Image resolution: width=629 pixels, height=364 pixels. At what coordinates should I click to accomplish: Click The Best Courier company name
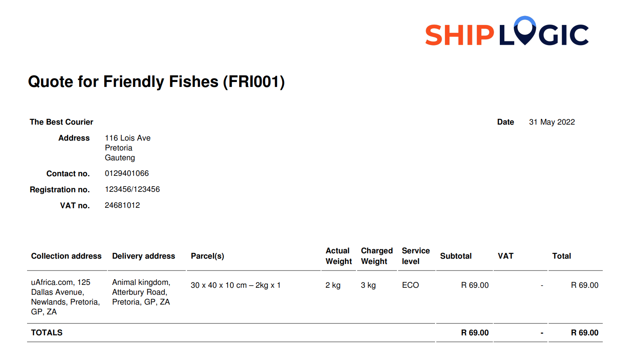[x=62, y=122]
